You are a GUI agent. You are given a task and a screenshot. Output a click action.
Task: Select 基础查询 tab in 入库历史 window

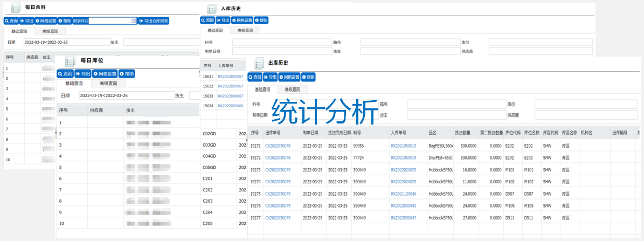tap(215, 30)
